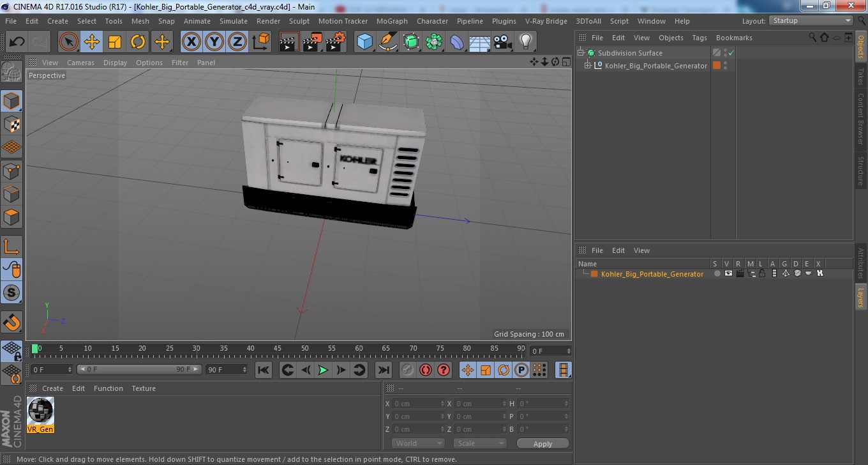Viewport: 868px width, 465px height.
Task: Toggle the viewport solo S button
Action: click(11, 293)
